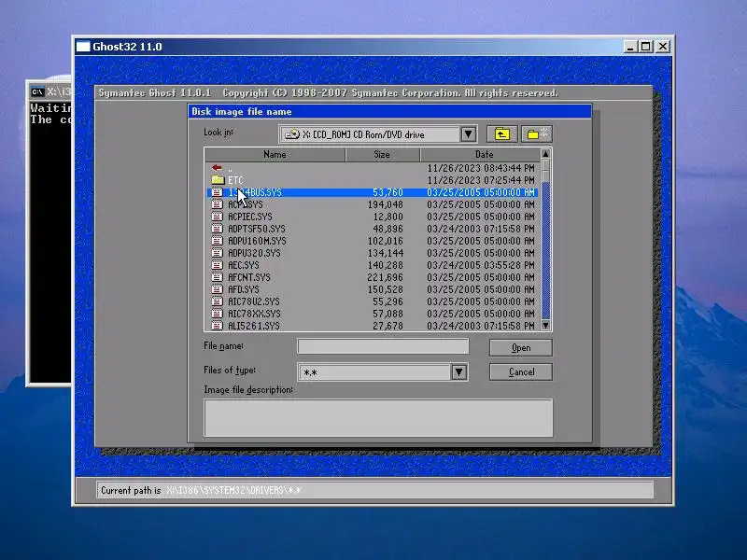Click the file icon of ACPI.SYS
Screen dimensions: 747x560
click(x=218, y=204)
